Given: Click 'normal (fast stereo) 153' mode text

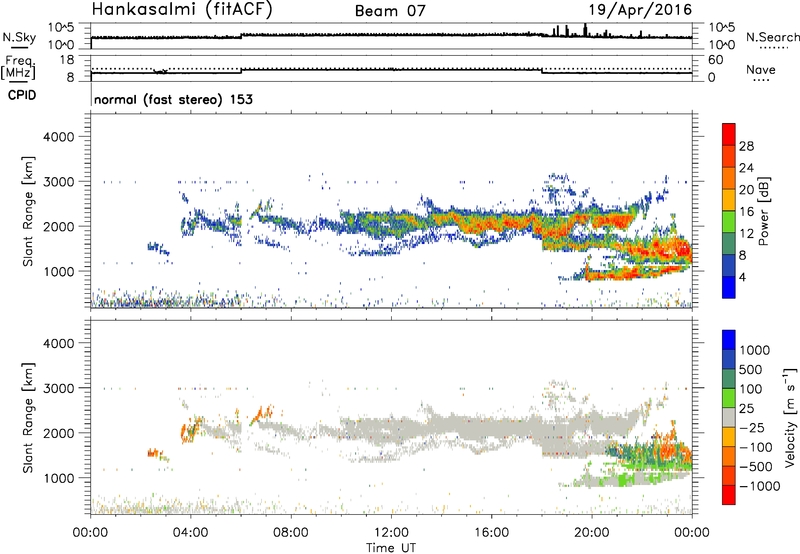Looking at the screenshot, I should pos(173,99).
